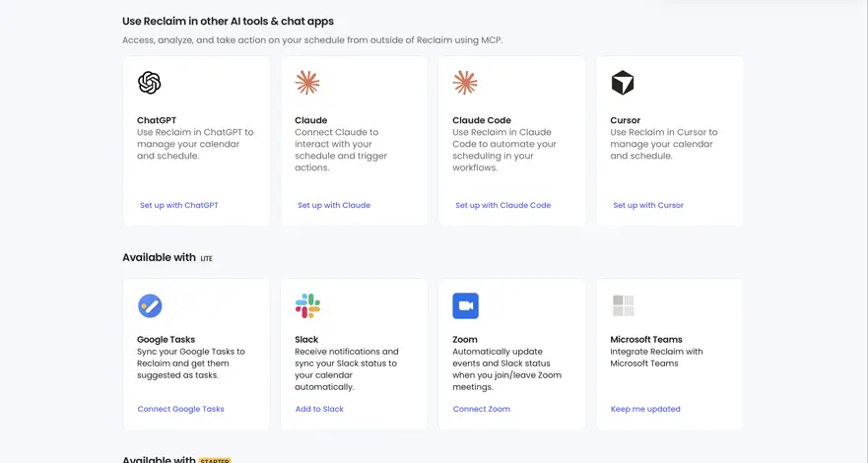Select the Connect Zoom link
This screenshot has height=463, width=868.
(x=481, y=410)
